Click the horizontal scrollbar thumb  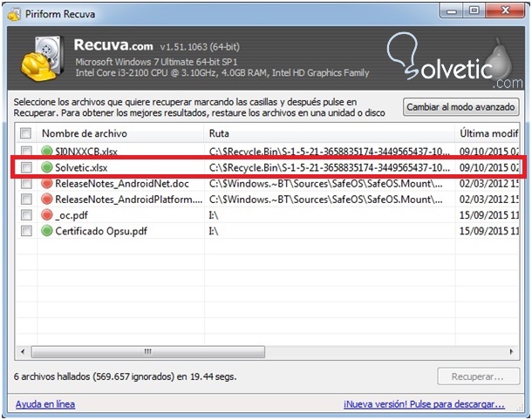click(x=148, y=351)
